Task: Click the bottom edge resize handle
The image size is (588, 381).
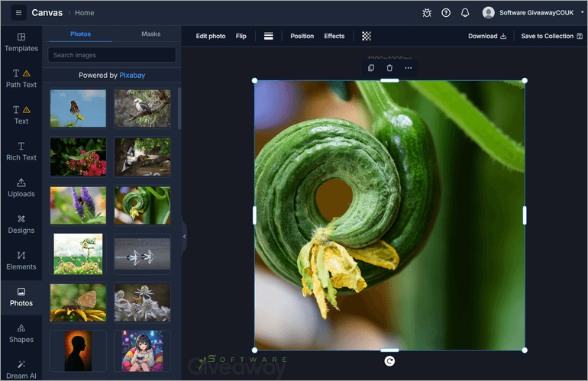Action: click(389, 350)
